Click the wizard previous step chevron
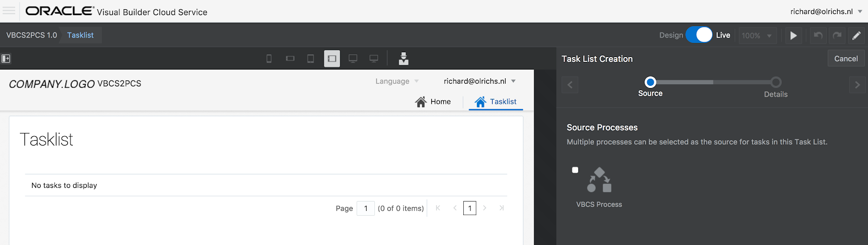The height and width of the screenshot is (245, 868). coord(570,85)
